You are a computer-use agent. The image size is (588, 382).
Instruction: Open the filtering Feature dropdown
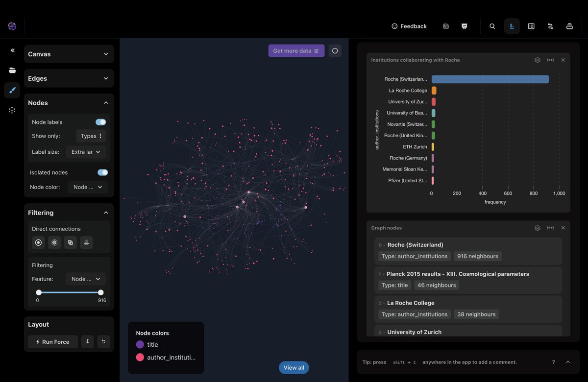click(x=86, y=279)
